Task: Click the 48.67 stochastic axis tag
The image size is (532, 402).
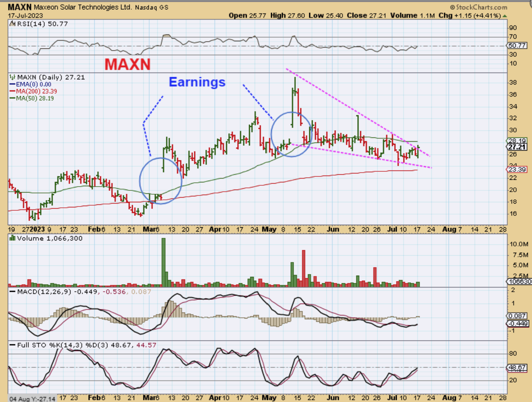Action: [x=517, y=367]
